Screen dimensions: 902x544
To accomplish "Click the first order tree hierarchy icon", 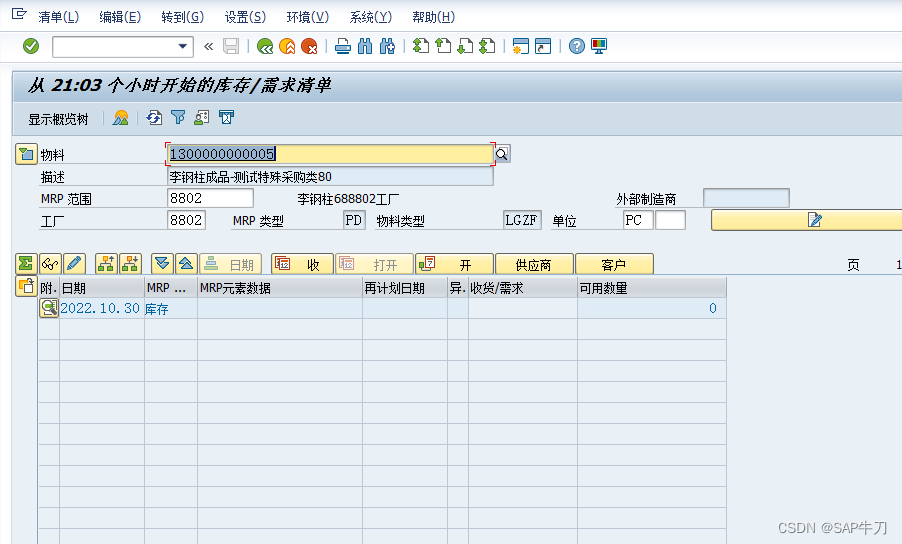I will coord(106,264).
